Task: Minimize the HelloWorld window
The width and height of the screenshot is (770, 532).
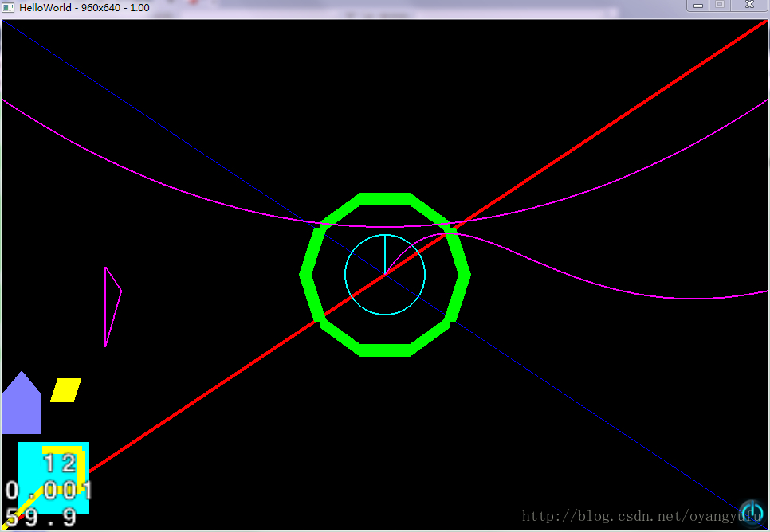Action: tap(698, 6)
